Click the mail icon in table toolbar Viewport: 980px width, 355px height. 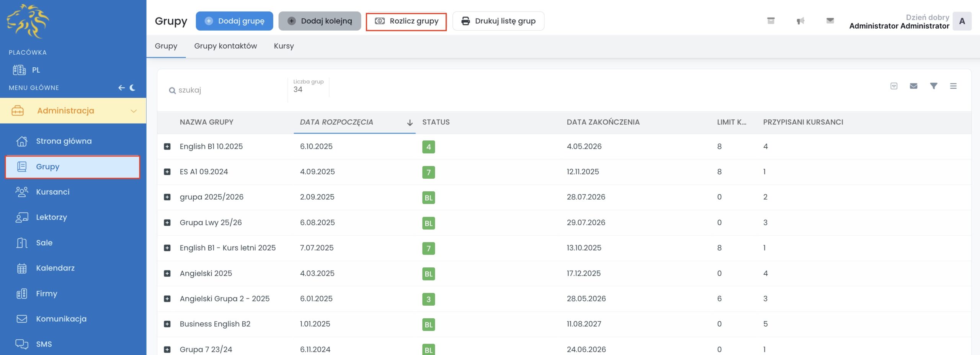[913, 86]
